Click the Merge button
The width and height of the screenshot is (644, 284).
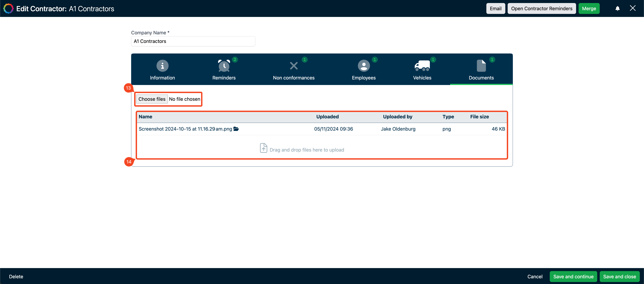click(x=589, y=8)
